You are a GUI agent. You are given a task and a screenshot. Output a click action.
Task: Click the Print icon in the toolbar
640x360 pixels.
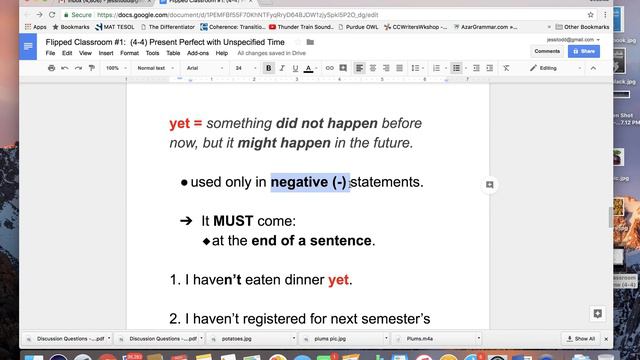51,68
